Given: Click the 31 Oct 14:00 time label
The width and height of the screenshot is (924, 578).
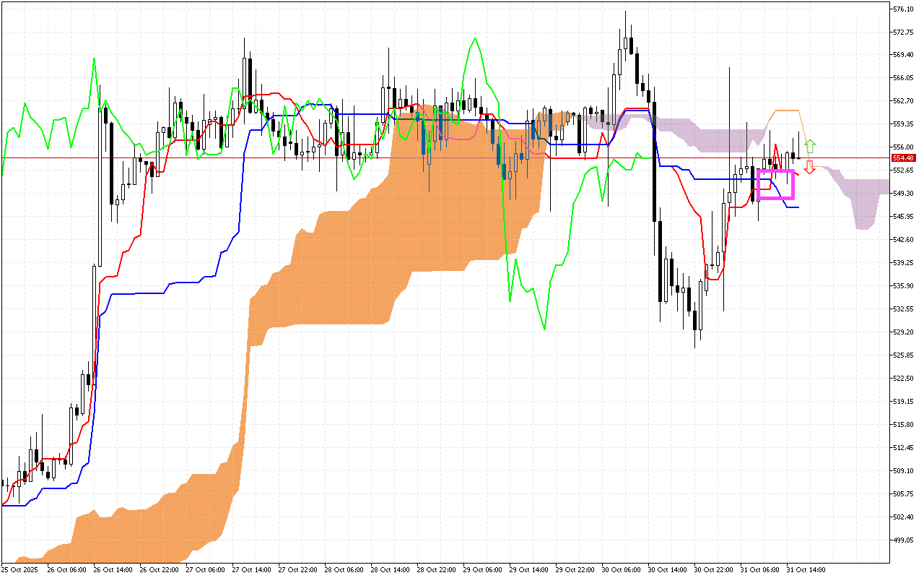Looking at the screenshot, I should click(x=806, y=569).
